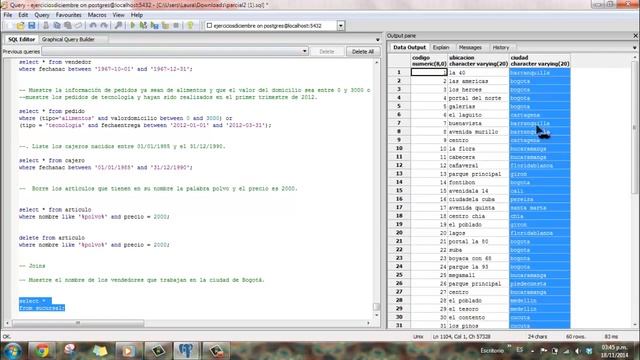Select the Data Output tab
The image size is (640, 360).
(x=409, y=47)
